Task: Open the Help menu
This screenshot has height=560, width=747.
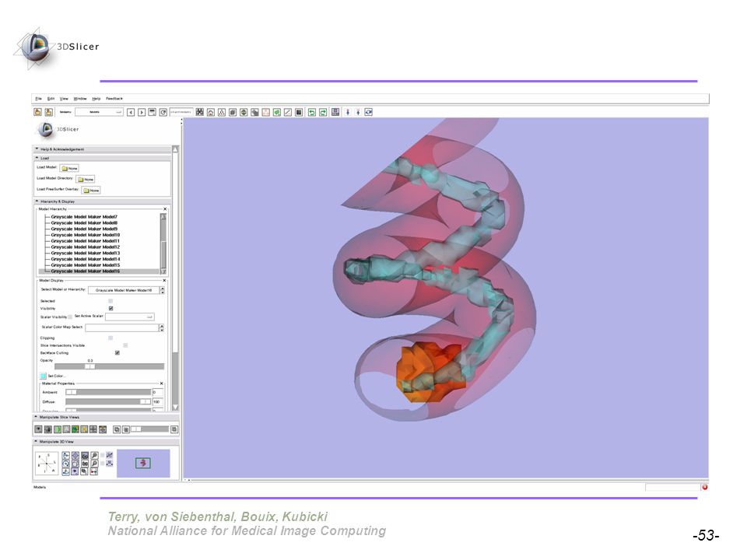Action: tap(96, 99)
